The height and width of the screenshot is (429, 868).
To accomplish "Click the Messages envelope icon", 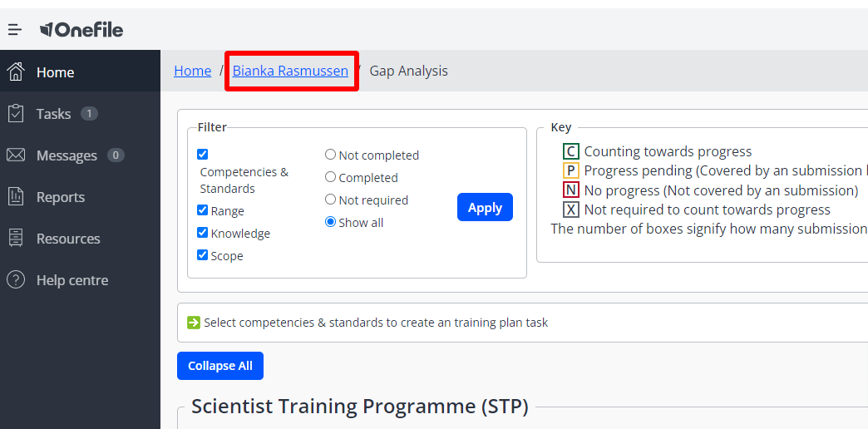I will pos(16,155).
